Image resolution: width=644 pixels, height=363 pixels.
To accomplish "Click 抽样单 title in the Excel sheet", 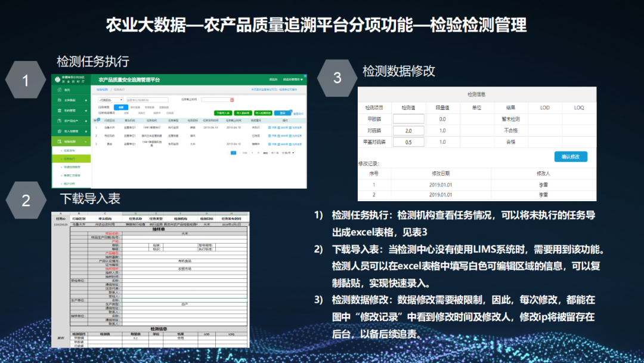I will [x=159, y=229].
